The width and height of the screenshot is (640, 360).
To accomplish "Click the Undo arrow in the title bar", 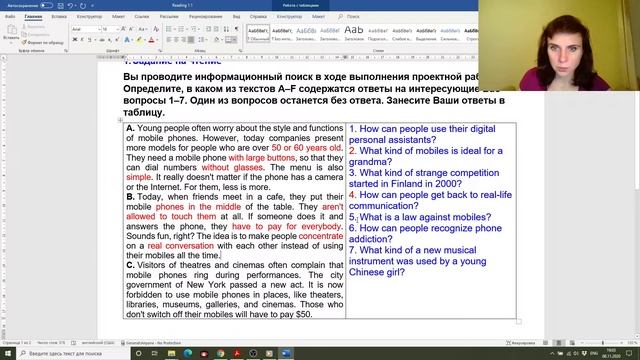I will pyautogui.click(x=70, y=6).
